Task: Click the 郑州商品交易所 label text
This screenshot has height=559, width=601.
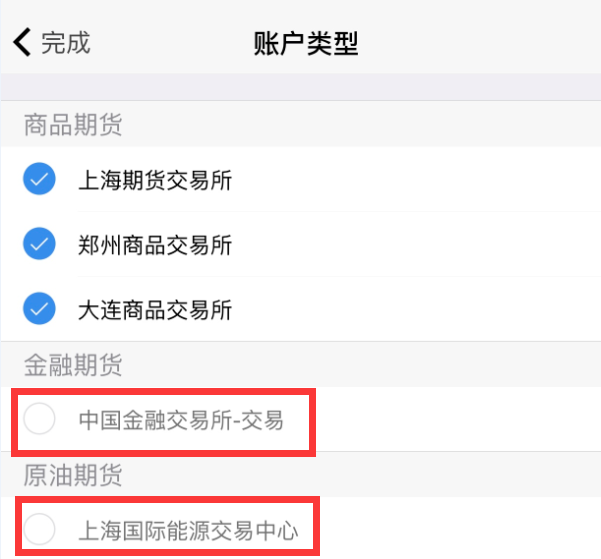Action: tap(155, 244)
